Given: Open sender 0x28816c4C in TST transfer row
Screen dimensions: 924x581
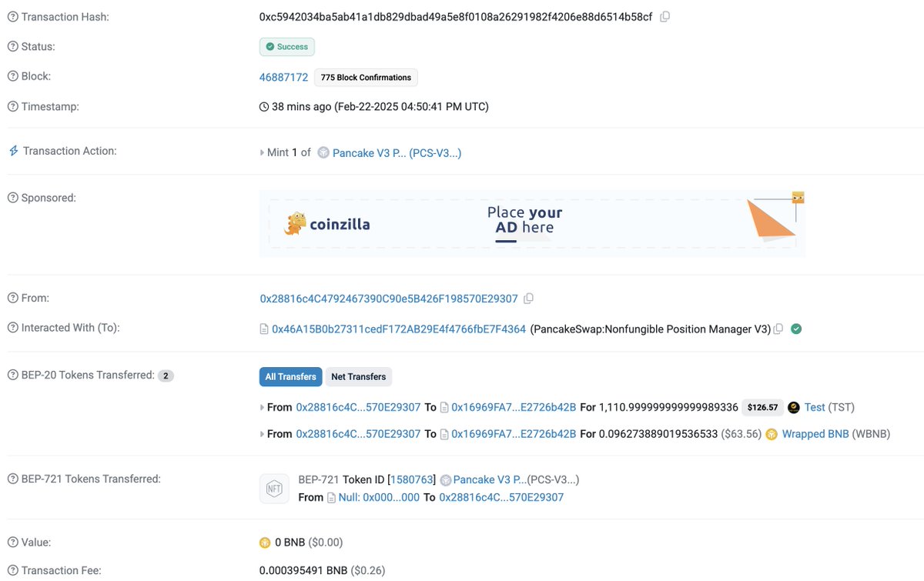Looking at the screenshot, I should pos(359,408).
